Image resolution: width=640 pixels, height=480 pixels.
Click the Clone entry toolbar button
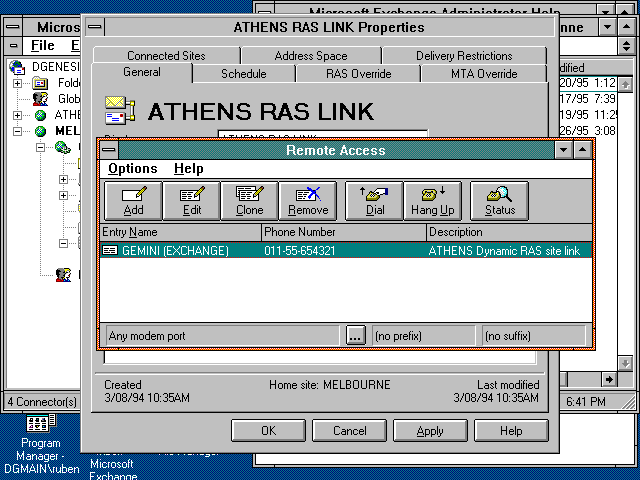click(249, 201)
